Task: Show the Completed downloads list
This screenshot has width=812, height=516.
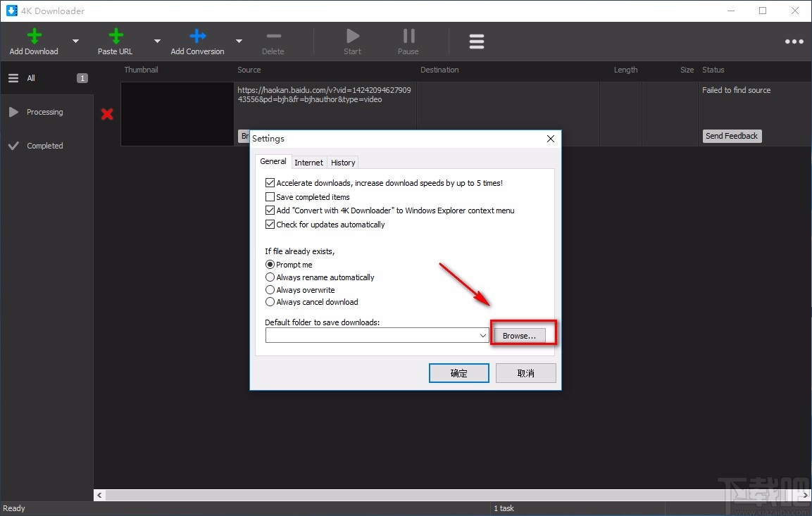Action: pyautogui.click(x=47, y=146)
